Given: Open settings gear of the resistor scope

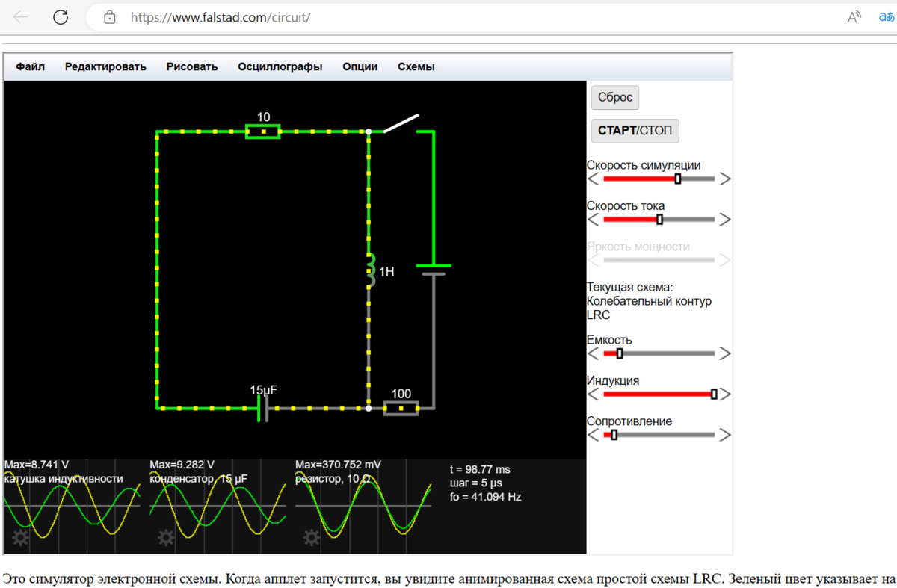Looking at the screenshot, I should pos(312,537).
